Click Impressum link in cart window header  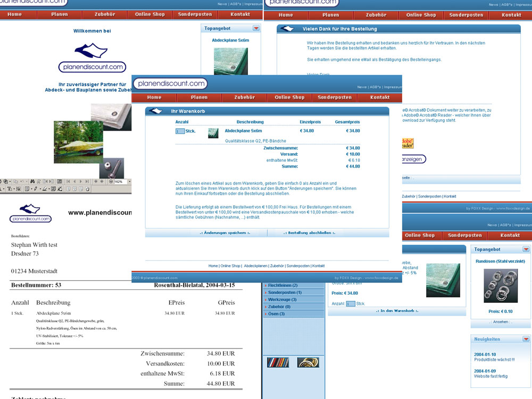(x=393, y=87)
